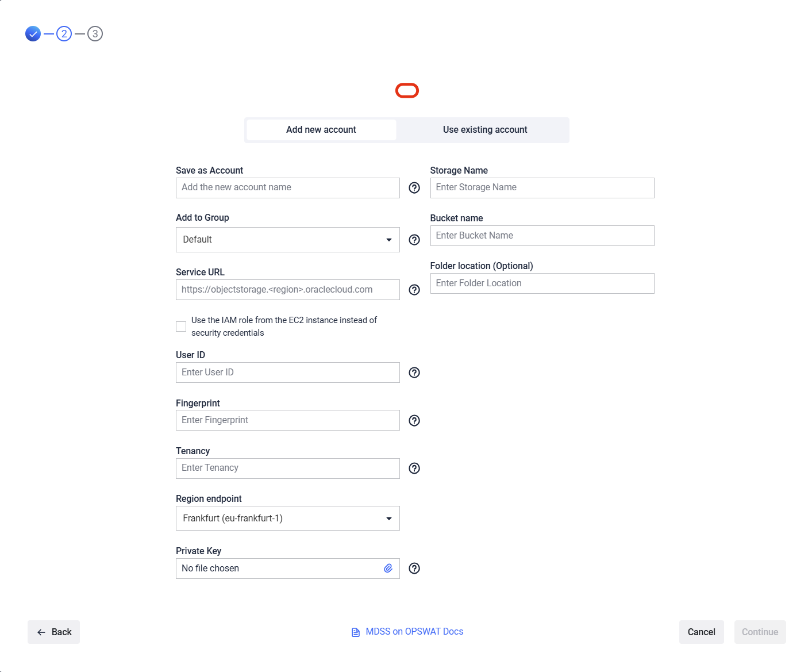This screenshot has height=672, width=812.
Task: Open the Add to Group dropdown
Action: (287, 240)
